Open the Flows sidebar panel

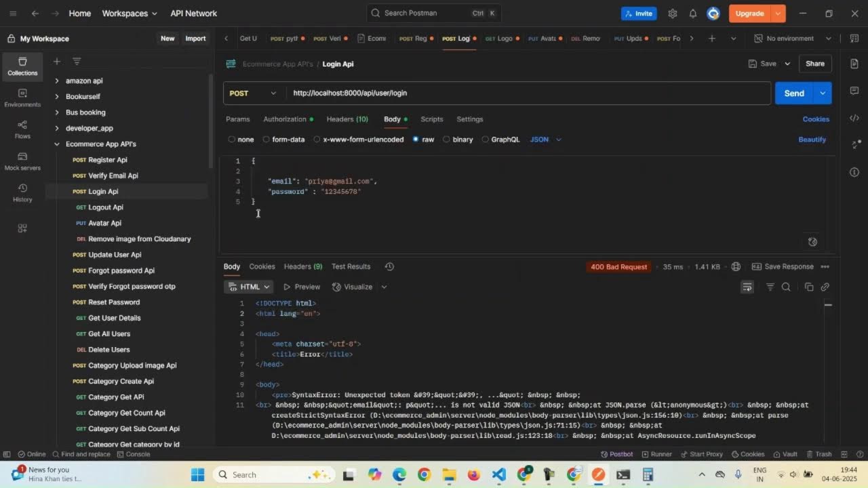click(x=22, y=129)
